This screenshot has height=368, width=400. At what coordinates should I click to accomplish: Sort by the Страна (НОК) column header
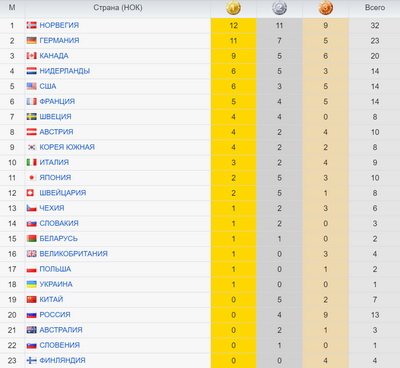118,8
